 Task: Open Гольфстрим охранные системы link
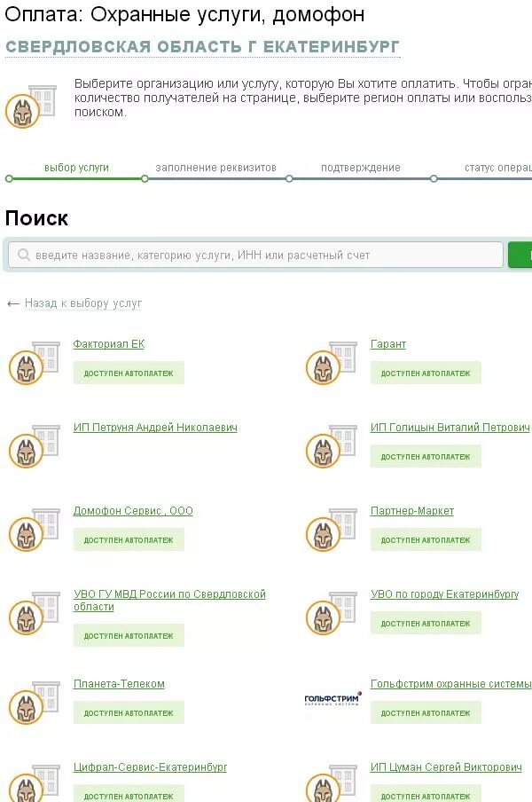coord(450,683)
